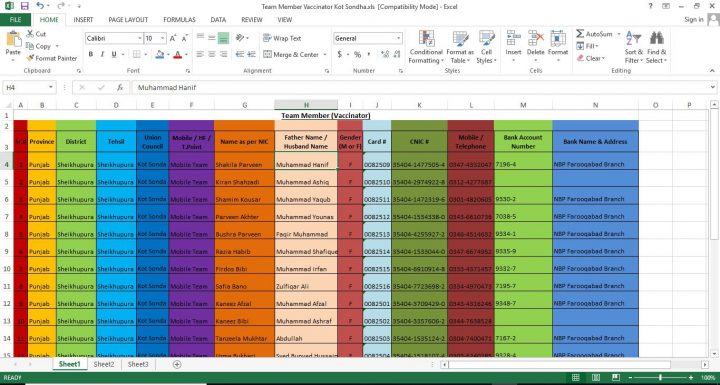Toggle Italic formatting
This screenshot has height=385, width=720.
click(x=102, y=54)
